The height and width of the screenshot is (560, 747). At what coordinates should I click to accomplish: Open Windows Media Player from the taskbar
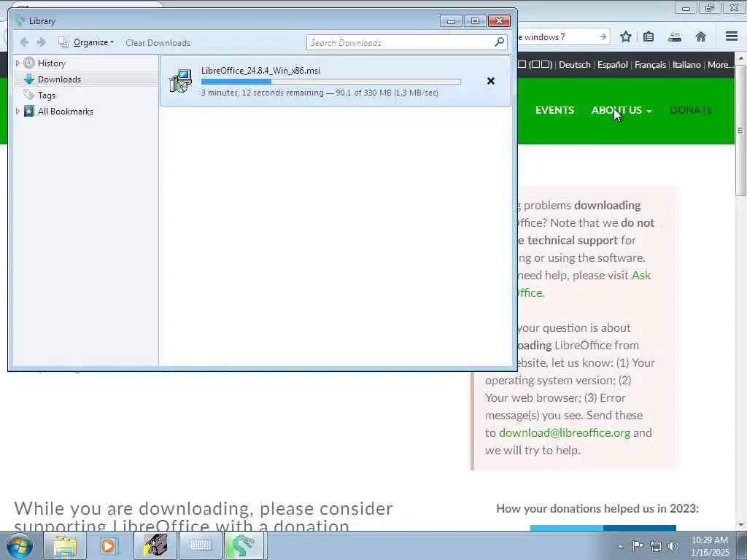pyautogui.click(x=108, y=545)
